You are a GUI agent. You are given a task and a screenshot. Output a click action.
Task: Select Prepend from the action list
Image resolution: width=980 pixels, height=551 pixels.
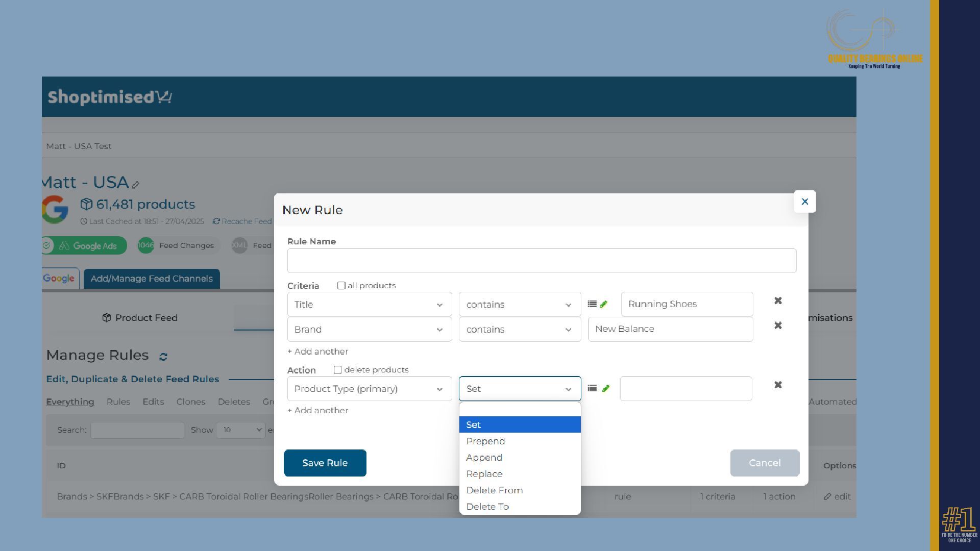coord(485,441)
